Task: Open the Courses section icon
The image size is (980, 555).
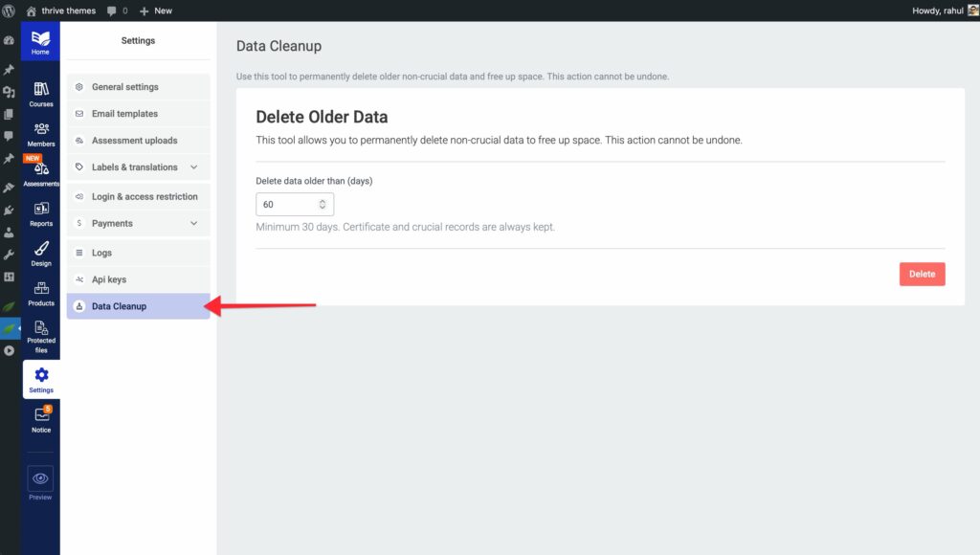Action: tap(41, 90)
